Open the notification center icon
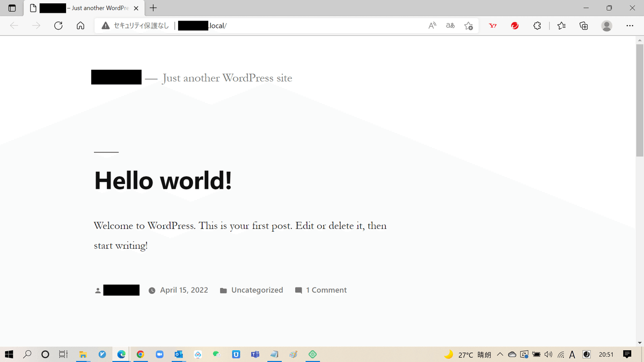The image size is (644, 362). tap(627, 354)
